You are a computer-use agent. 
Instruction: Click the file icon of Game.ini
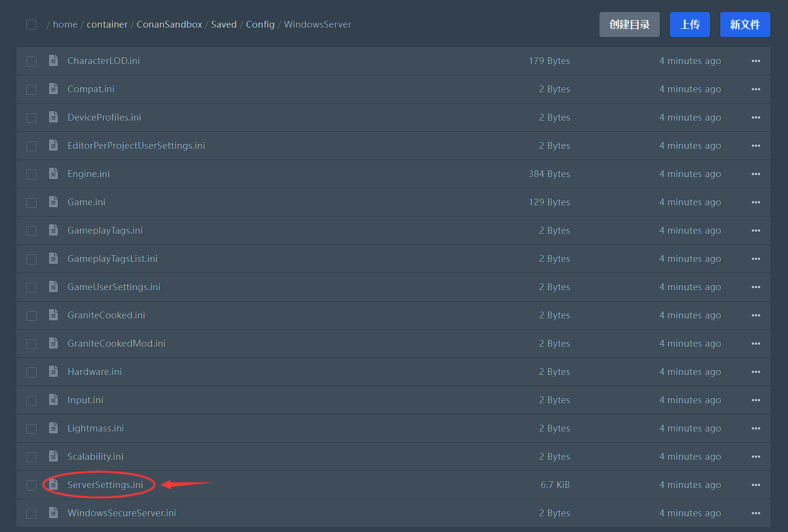[53, 202]
